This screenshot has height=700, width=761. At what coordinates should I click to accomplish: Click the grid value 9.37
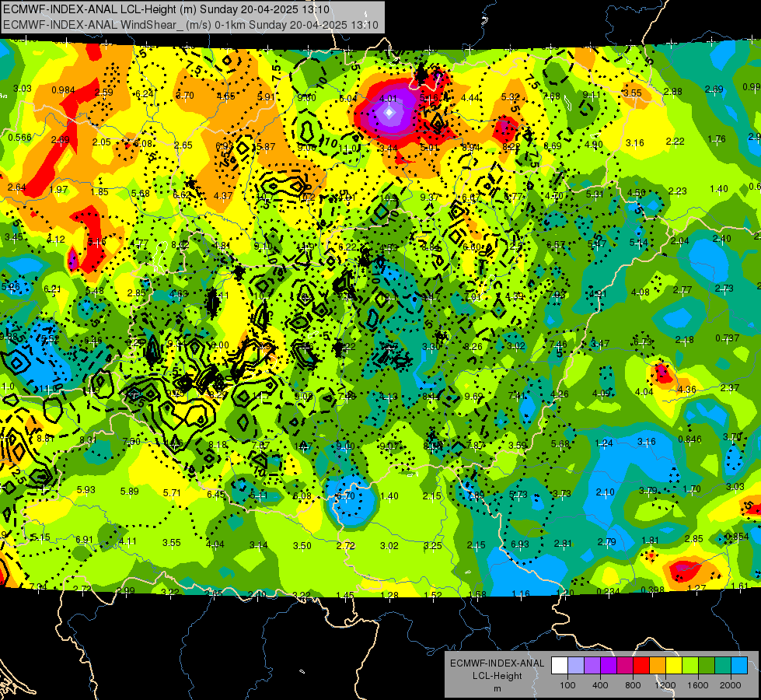point(430,197)
